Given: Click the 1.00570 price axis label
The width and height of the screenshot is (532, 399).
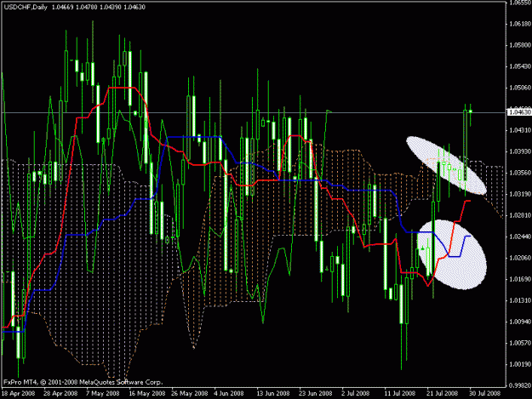Looking at the screenshot, I should [x=520, y=343].
